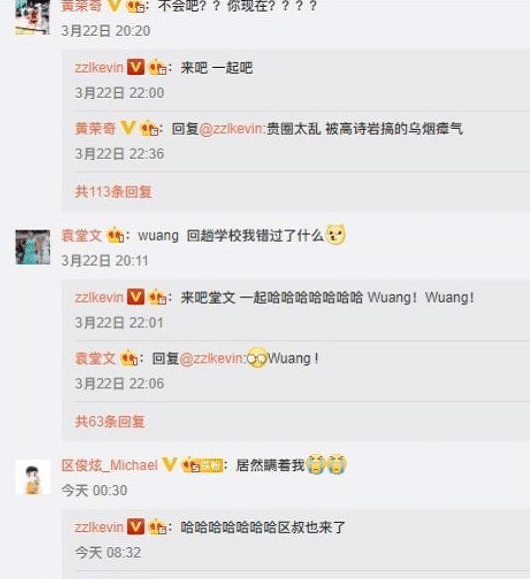Click username 袁堂文 on the wuang comment
The height and width of the screenshot is (579, 530).
pos(82,235)
